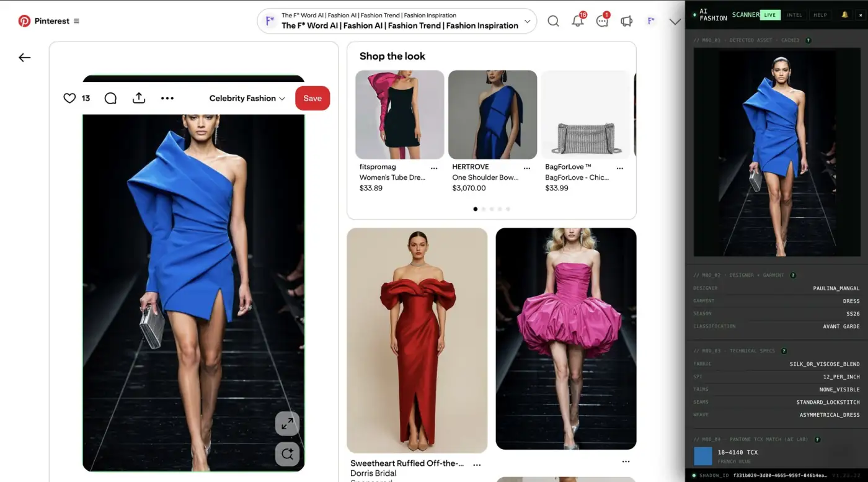The width and height of the screenshot is (868, 482).
Task: Save the pin with the red Save button
Action: click(312, 98)
